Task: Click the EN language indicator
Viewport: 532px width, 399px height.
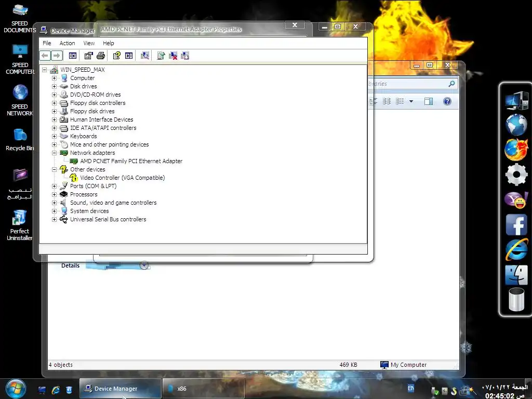Action: 411,389
